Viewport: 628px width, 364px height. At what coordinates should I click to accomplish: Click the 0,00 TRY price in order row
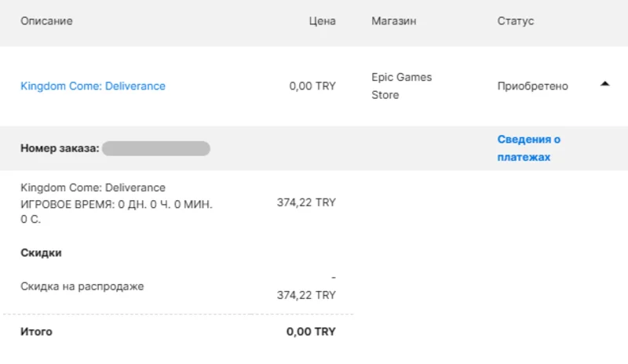(312, 86)
